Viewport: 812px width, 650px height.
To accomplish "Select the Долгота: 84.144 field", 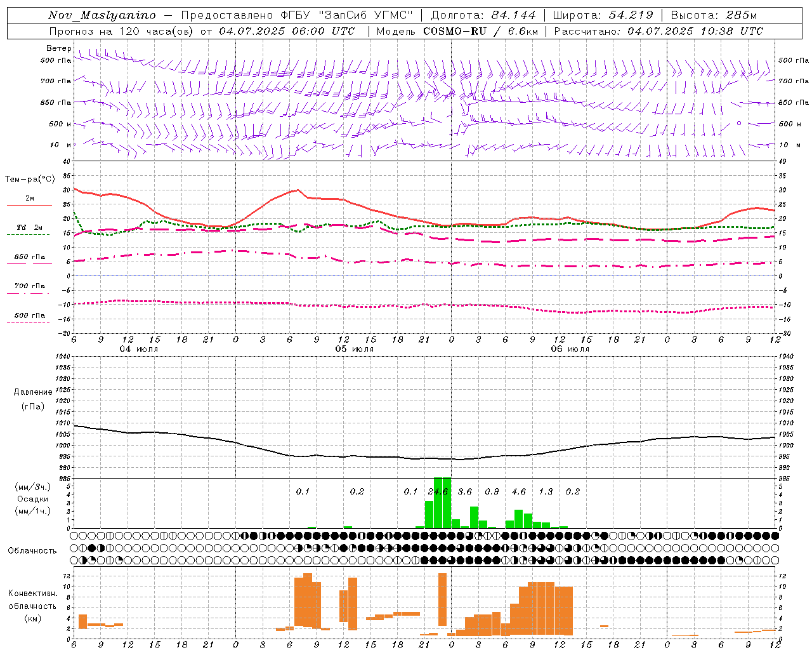I will pyautogui.click(x=483, y=15).
